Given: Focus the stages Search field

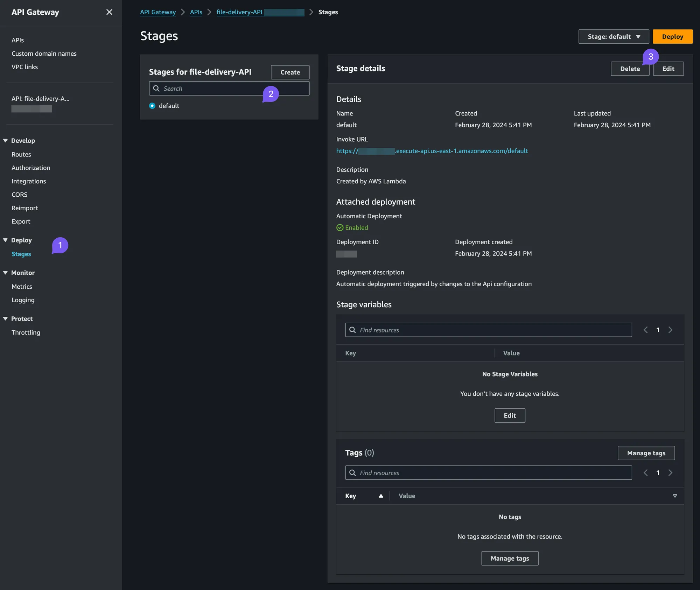Looking at the screenshot, I should click(229, 89).
